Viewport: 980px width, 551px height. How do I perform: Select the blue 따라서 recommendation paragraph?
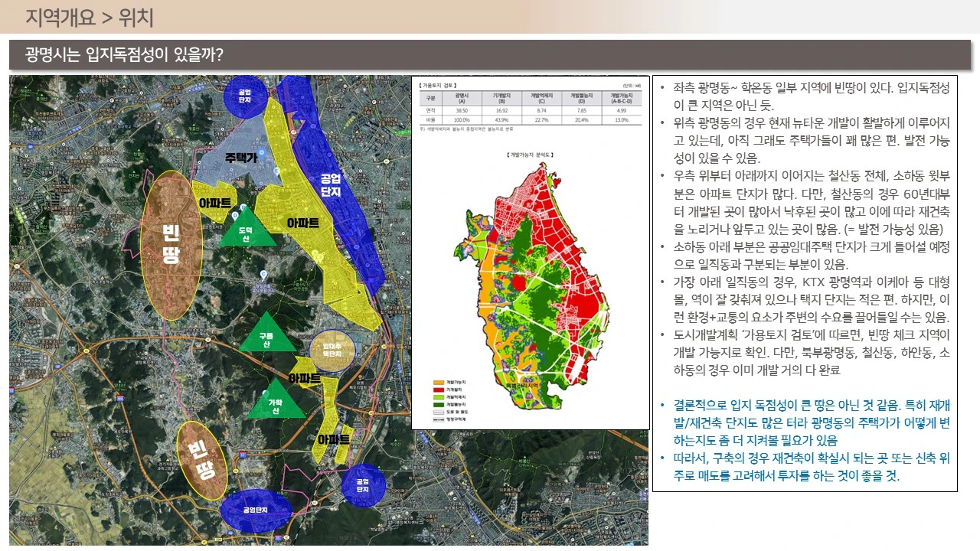pos(805,467)
